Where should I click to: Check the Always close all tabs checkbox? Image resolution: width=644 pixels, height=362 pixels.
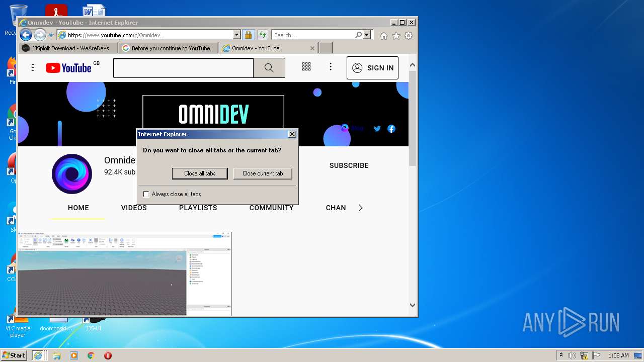(x=146, y=194)
